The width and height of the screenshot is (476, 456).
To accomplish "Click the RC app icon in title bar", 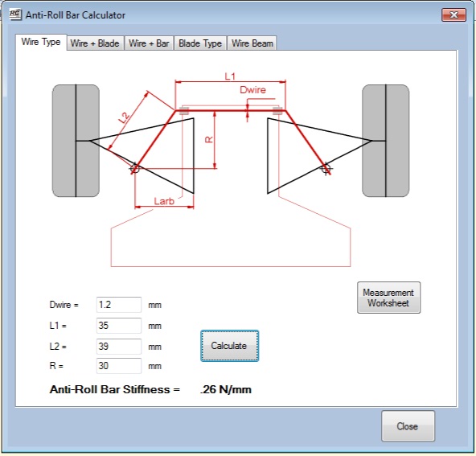I will (x=15, y=14).
